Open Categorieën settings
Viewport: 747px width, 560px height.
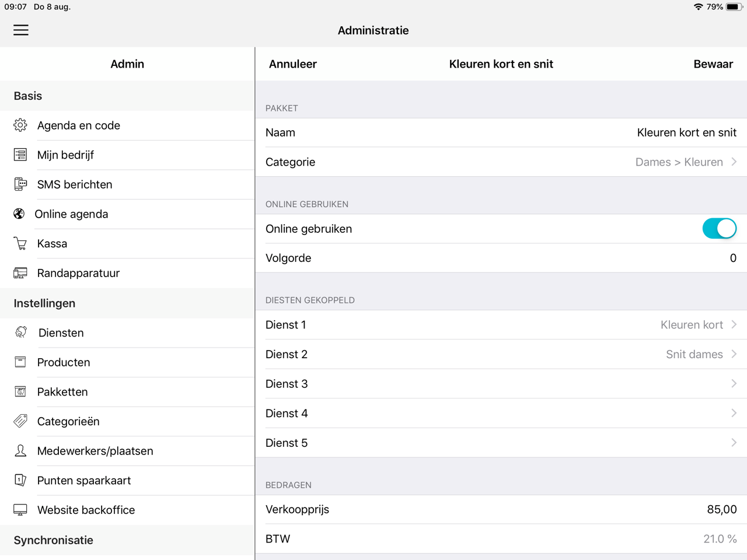pyautogui.click(x=127, y=421)
